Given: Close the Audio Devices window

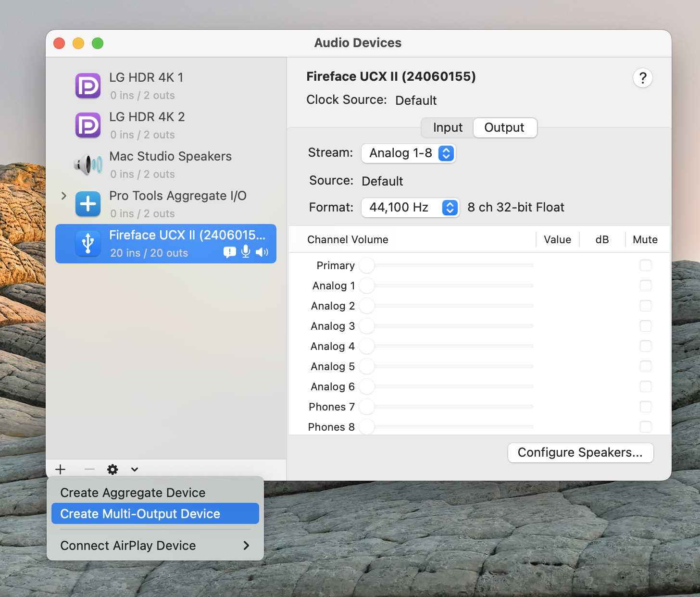Looking at the screenshot, I should click(59, 43).
